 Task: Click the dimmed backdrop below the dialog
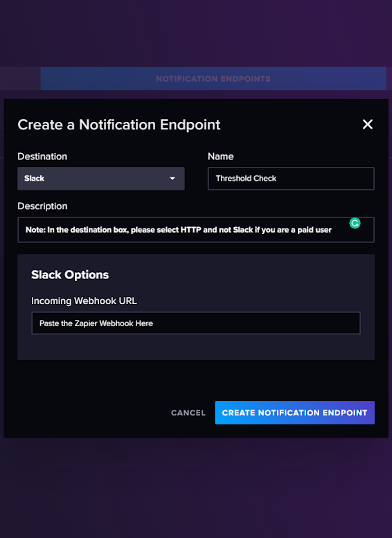(196, 487)
